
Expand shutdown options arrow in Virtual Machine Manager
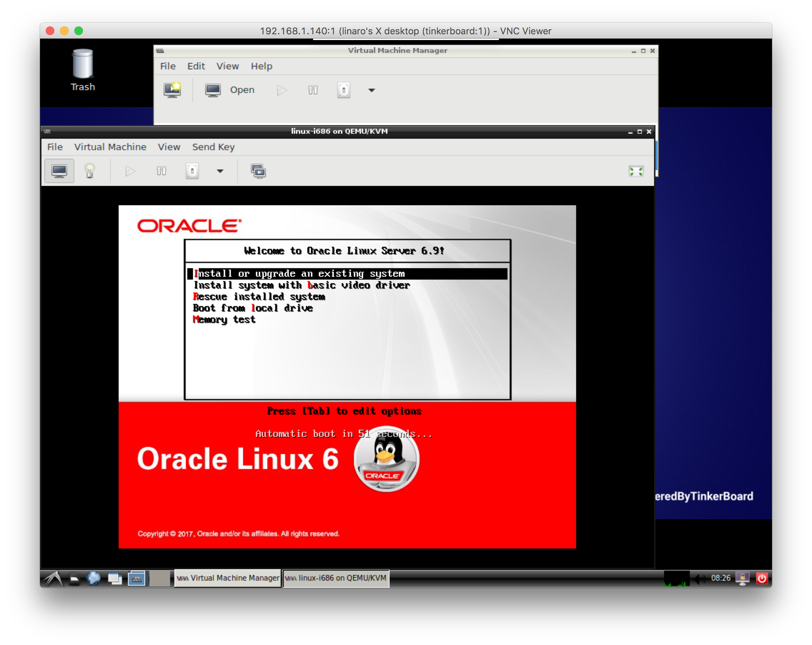372,90
